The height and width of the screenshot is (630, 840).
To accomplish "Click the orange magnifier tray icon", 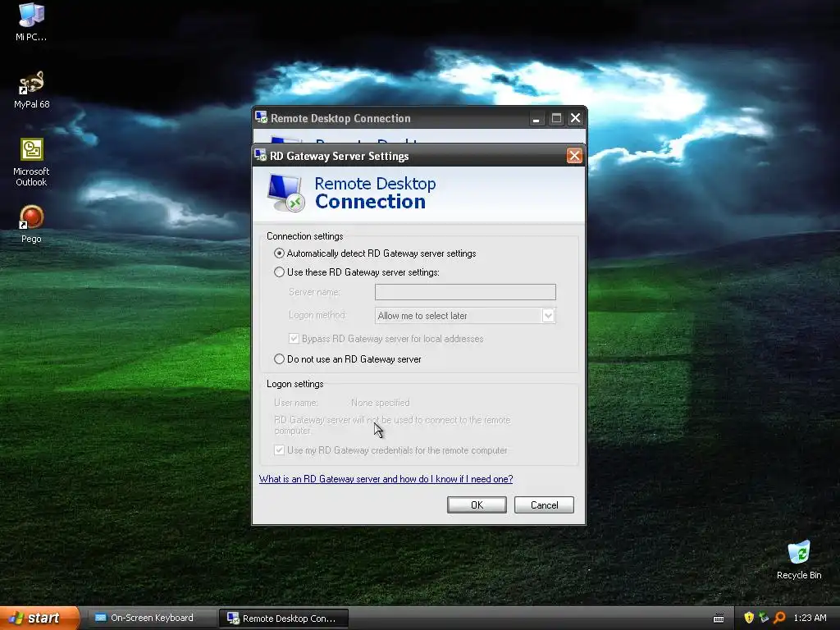I will tap(779, 618).
